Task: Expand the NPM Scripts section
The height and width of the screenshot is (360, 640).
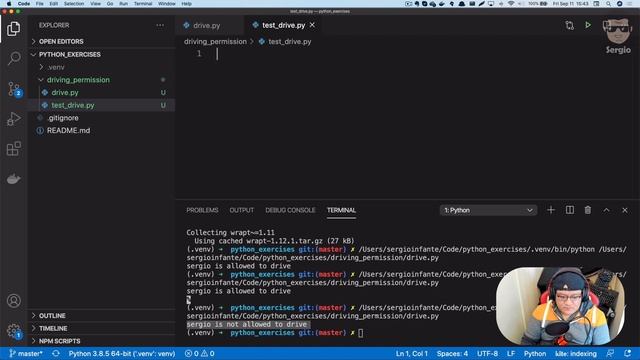Action: click(x=101, y=341)
